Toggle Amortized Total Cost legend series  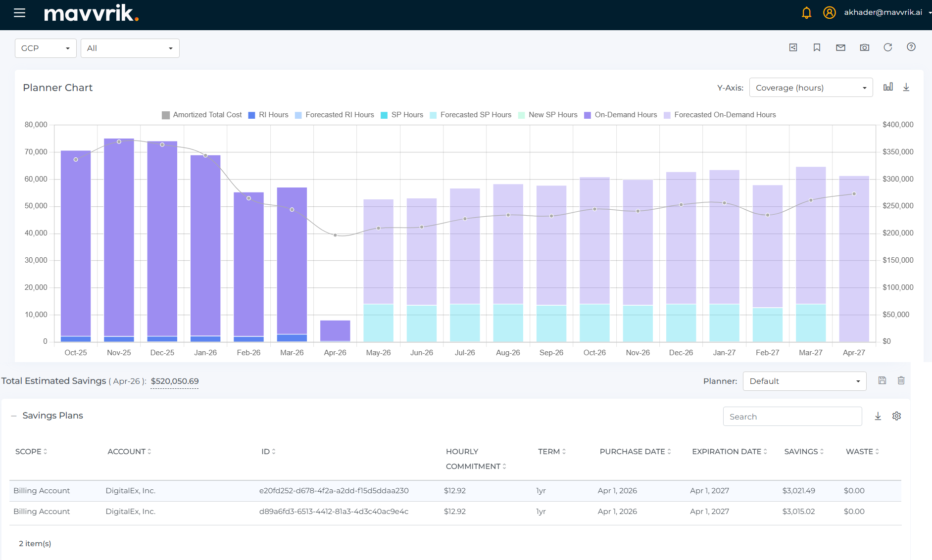202,115
